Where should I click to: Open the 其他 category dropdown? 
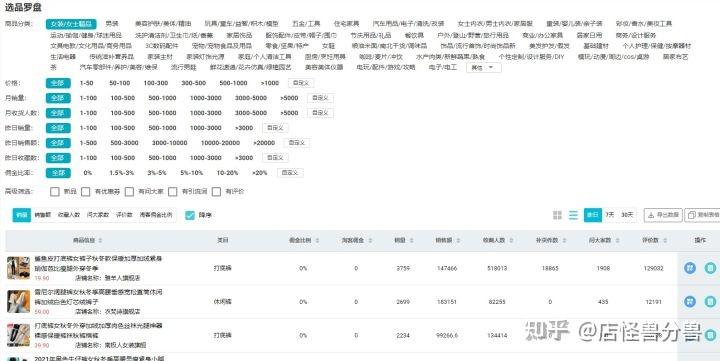pos(484,68)
